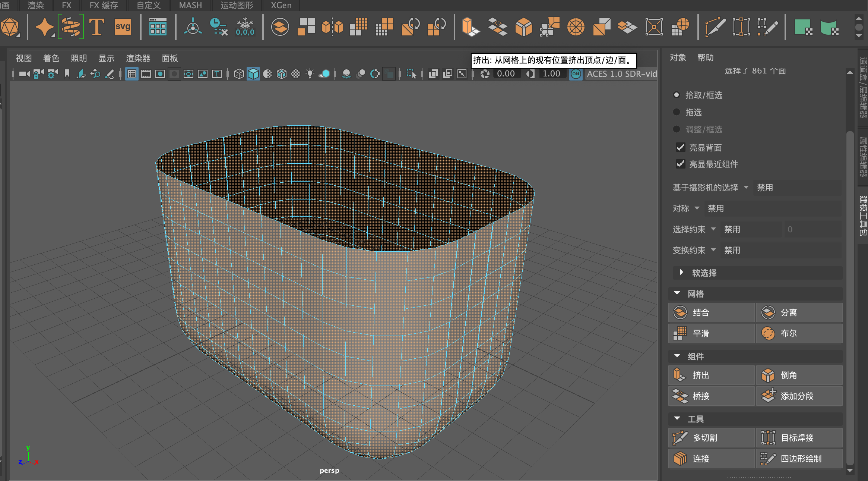
Task: Uncheck the 亮显最近组件 checkbox
Action: (x=680, y=164)
